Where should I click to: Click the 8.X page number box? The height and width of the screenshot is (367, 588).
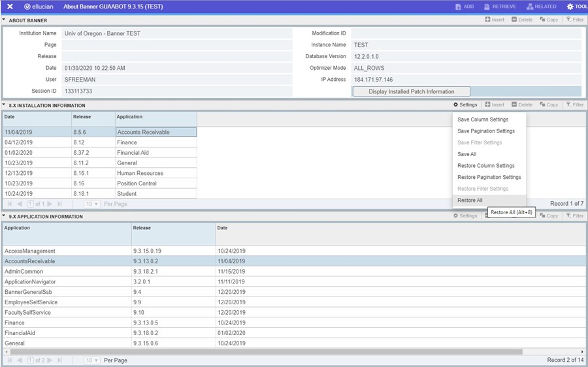pos(31,204)
